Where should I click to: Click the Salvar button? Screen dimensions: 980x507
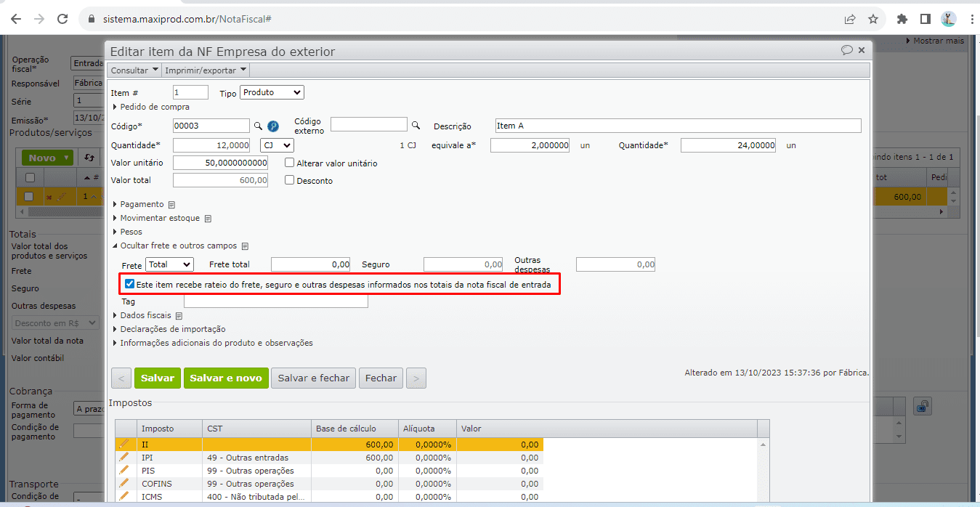coord(158,378)
